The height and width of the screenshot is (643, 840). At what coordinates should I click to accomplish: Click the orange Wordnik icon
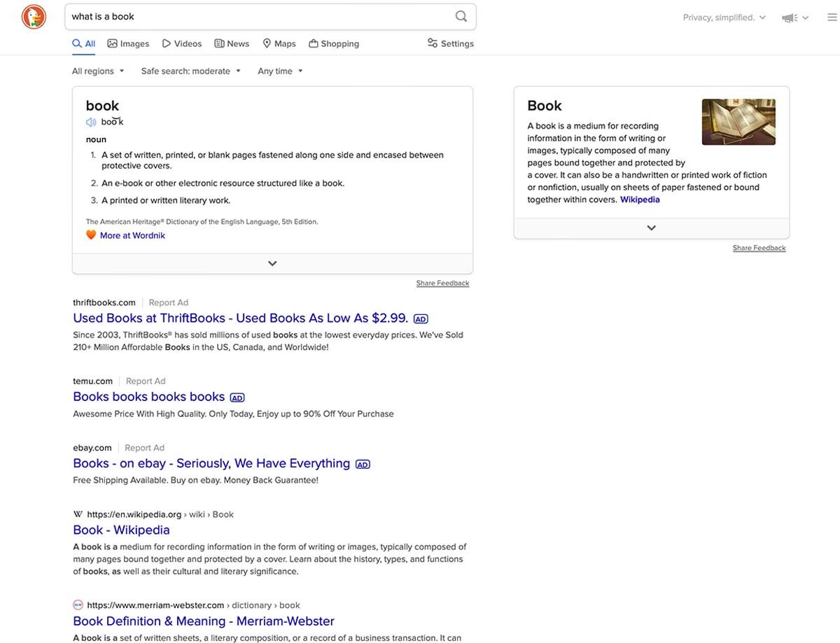pyautogui.click(x=91, y=234)
